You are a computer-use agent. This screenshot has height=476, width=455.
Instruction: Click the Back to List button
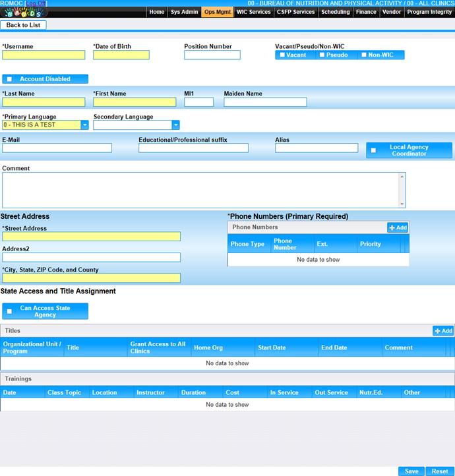[24, 25]
